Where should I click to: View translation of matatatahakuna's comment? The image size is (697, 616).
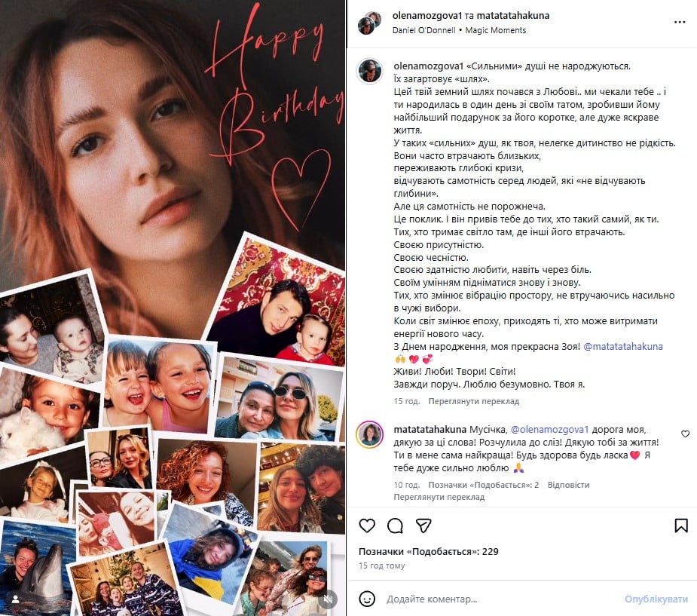pos(439,497)
